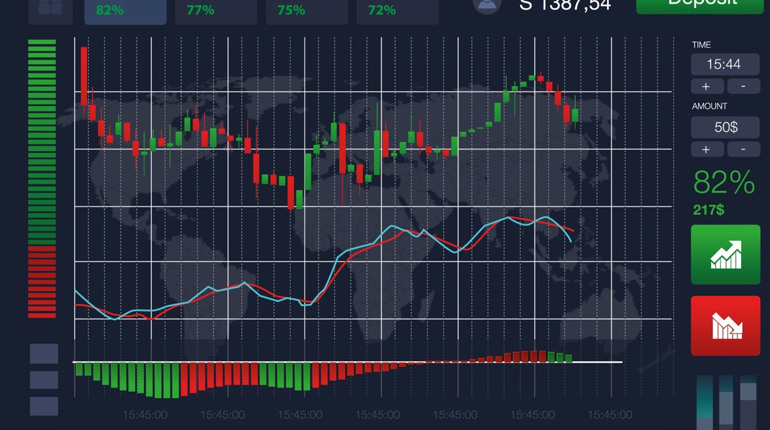Decrease time with the minus button
This screenshot has width=770, height=430.
(743, 86)
